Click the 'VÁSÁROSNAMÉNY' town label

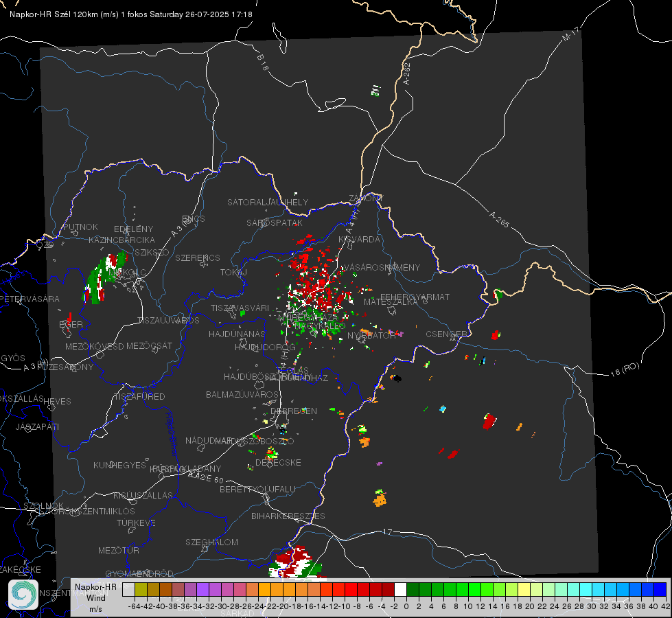coord(382,267)
